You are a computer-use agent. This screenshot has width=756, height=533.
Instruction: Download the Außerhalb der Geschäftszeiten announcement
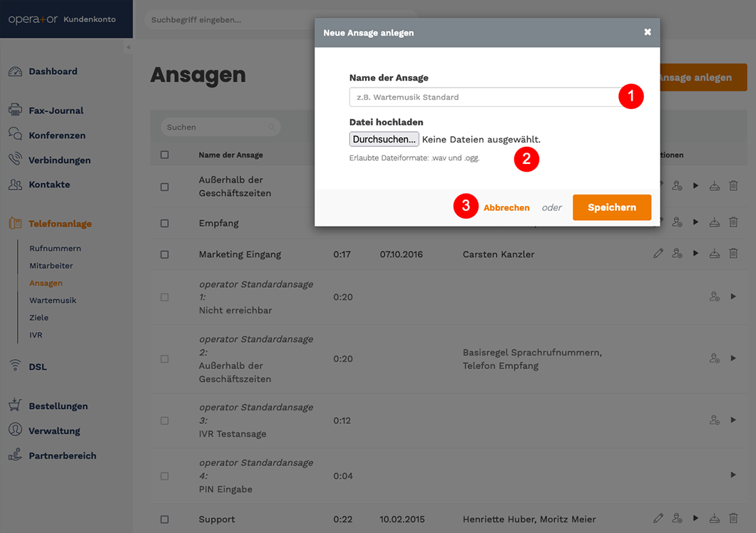(x=715, y=185)
